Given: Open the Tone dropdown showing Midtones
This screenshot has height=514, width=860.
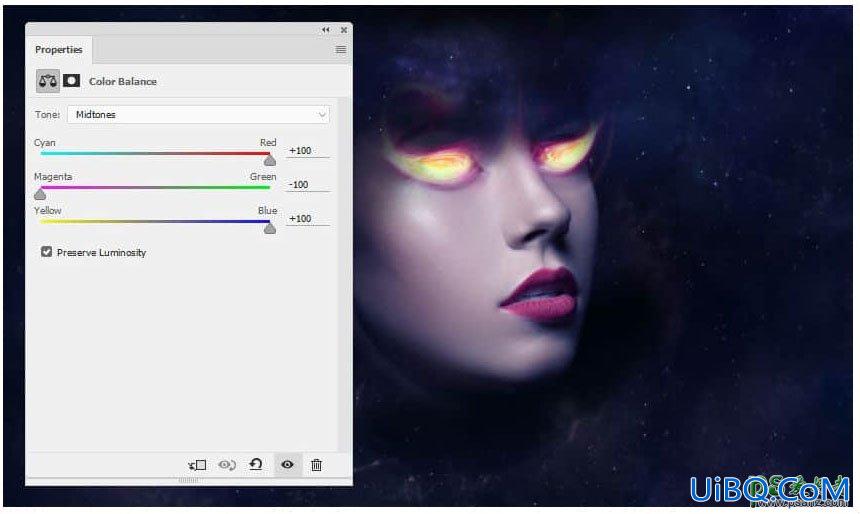Looking at the screenshot, I should 199,115.
